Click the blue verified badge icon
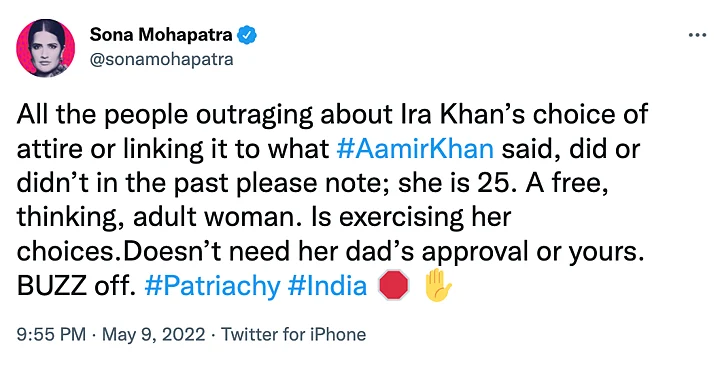 click(247, 35)
